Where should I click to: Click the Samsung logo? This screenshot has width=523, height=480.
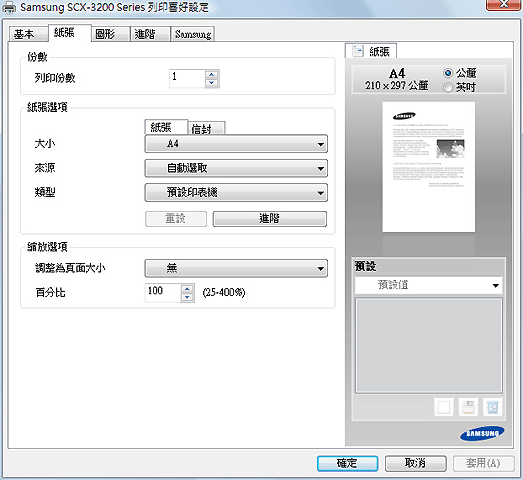(x=482, y=433)
